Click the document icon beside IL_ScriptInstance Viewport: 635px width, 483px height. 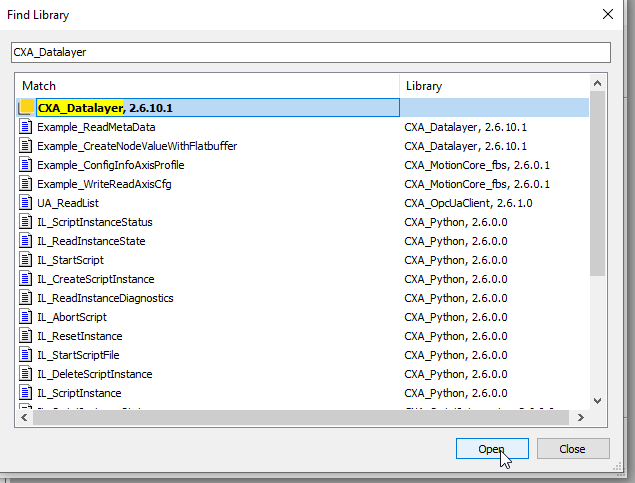click(26, 393)
